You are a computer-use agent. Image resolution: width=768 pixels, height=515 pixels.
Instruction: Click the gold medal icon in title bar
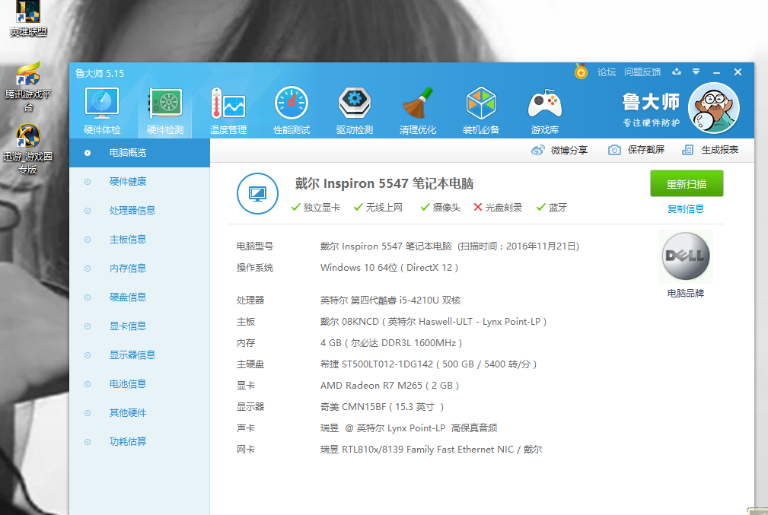point(581,72)
